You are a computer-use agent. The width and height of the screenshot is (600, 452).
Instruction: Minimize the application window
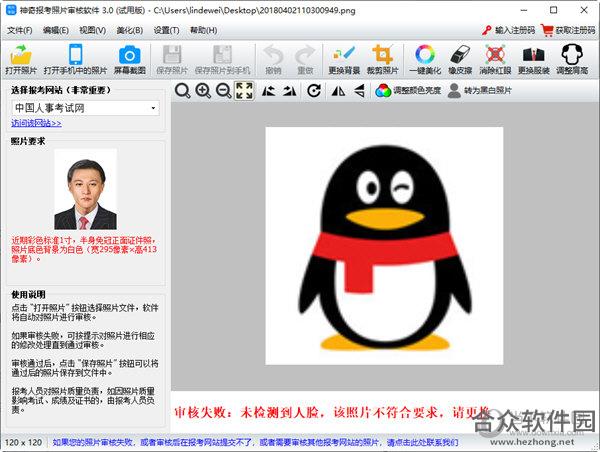pyautogui.click(x=524, y=10)
